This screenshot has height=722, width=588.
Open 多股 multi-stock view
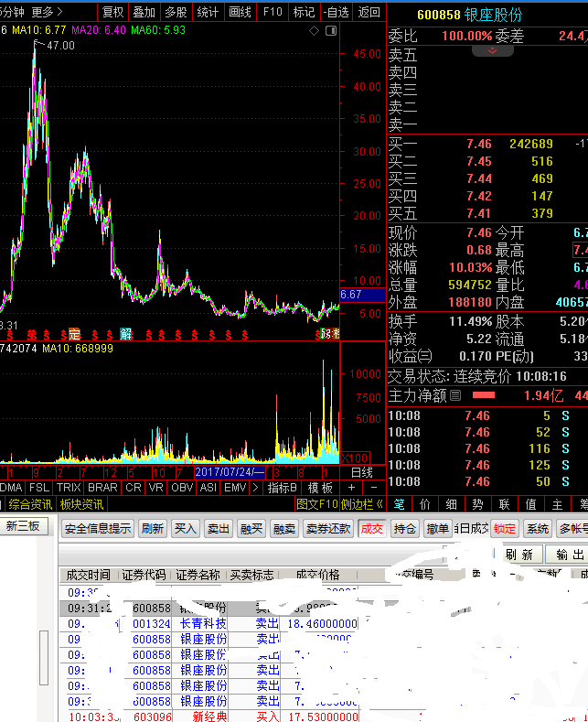click(176, 12)
